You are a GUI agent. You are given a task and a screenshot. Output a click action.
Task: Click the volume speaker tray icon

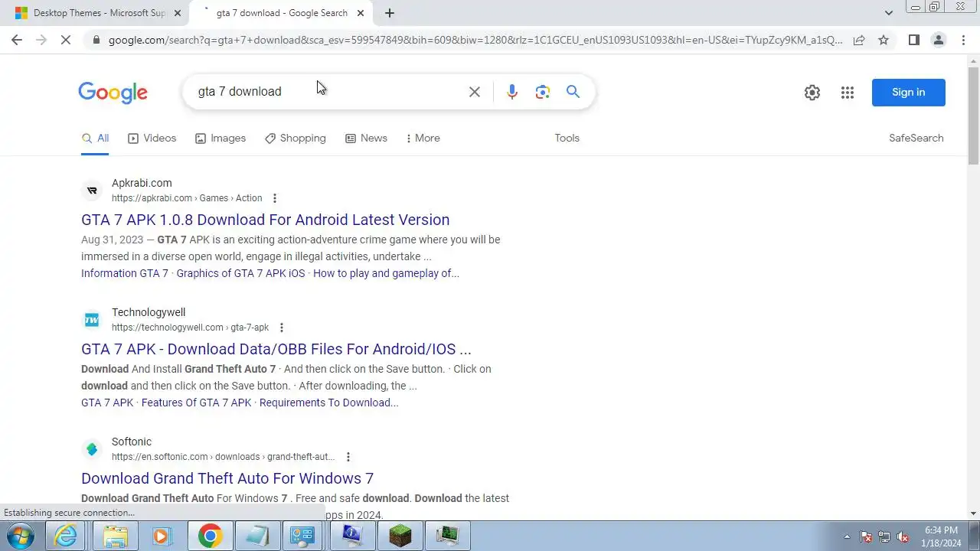click(903, 536)
